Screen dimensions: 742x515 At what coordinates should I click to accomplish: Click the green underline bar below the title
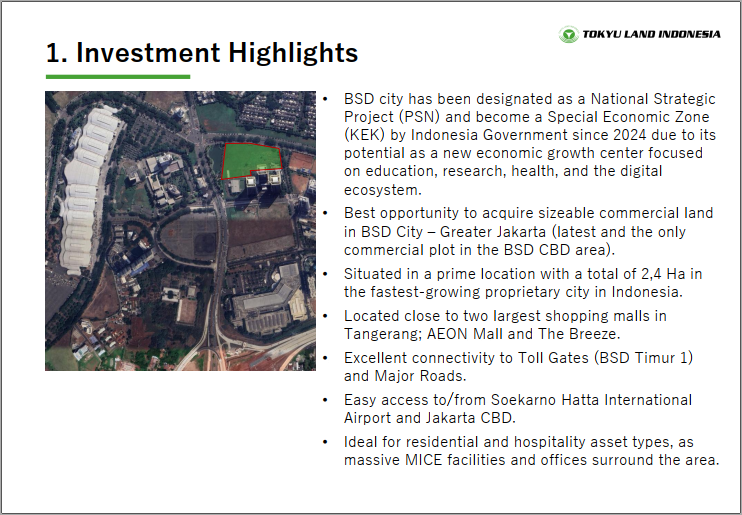tap(118, 76)
